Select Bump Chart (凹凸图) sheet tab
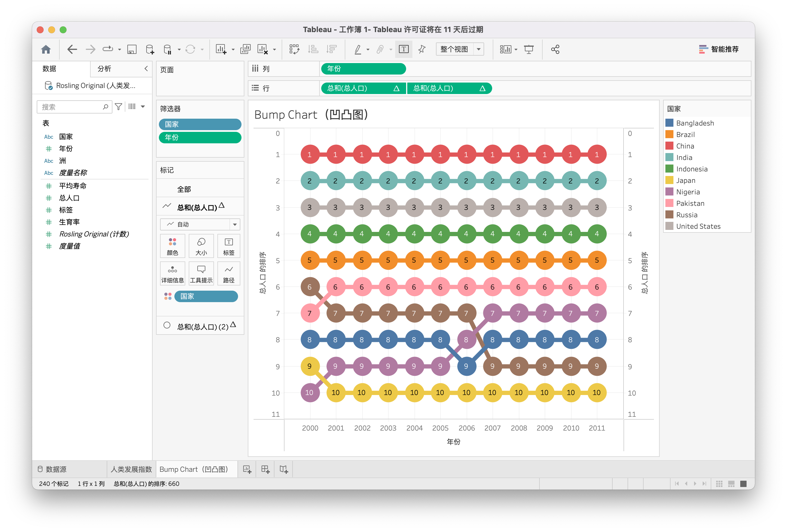Image resolution: width=787 pixels, height=532 pixels. click(x=196, y=470)
